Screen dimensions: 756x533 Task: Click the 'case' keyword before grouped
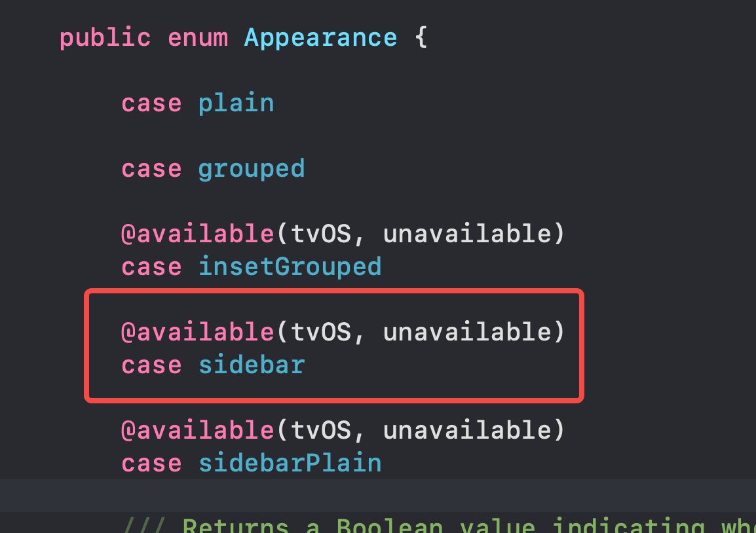pos(151,169)
